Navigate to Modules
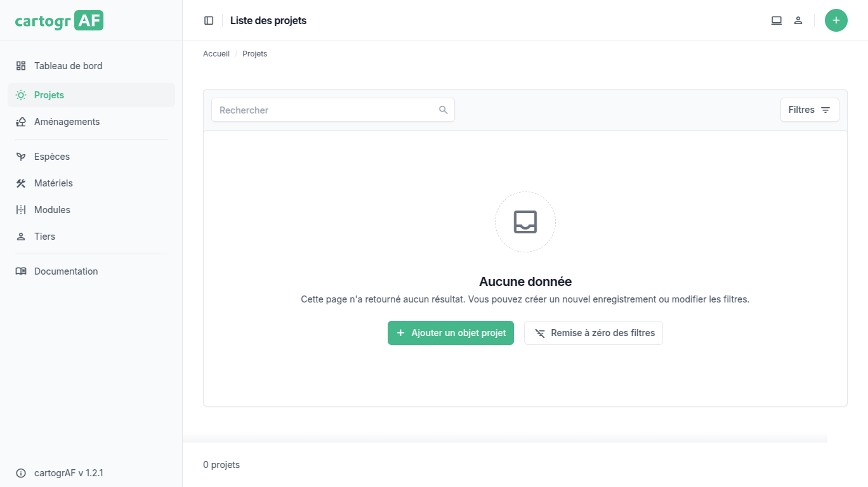This screenshot has height=487, width=868. pos(52,210)
